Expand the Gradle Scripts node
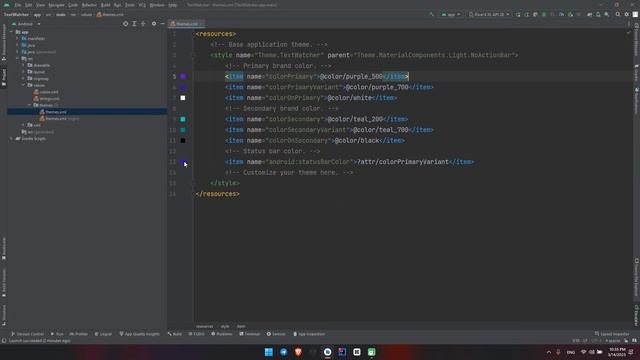The width and height of the screenshot is (640, 360). click(x=11, y=139)
